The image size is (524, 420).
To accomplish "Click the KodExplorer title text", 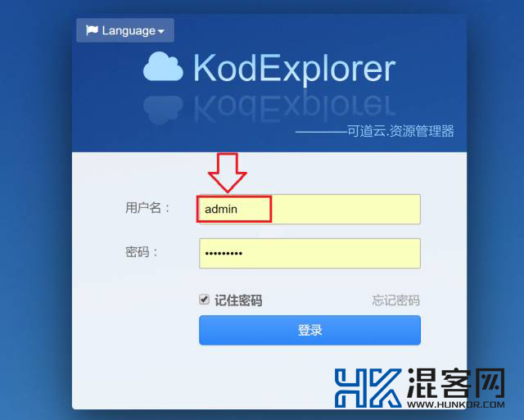I will [x=295, y=69].
